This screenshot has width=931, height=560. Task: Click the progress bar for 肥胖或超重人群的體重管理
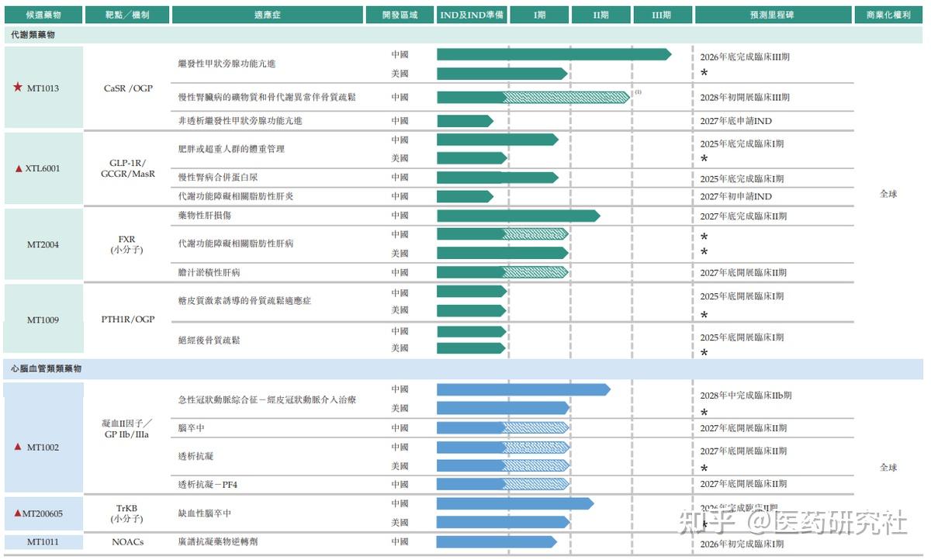pyautogui.click(x=497, y=140)
